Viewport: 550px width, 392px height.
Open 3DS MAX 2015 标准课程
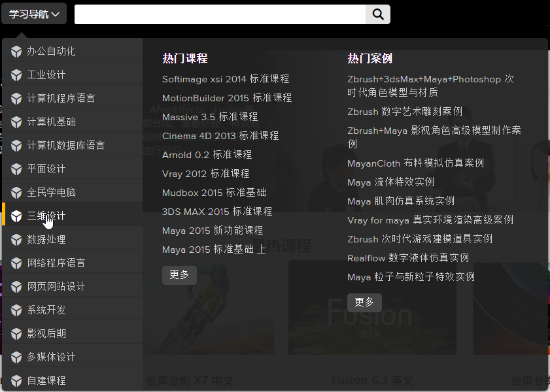pos(217,211)
